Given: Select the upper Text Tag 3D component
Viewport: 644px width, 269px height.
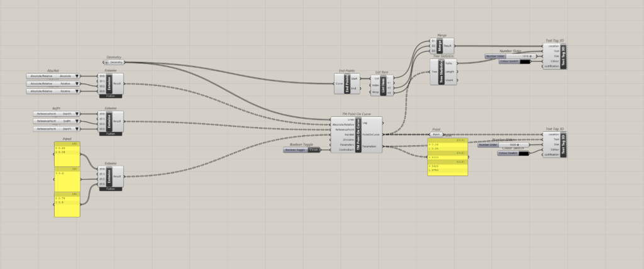Looking at the screenshot, I should click(563, 55).
